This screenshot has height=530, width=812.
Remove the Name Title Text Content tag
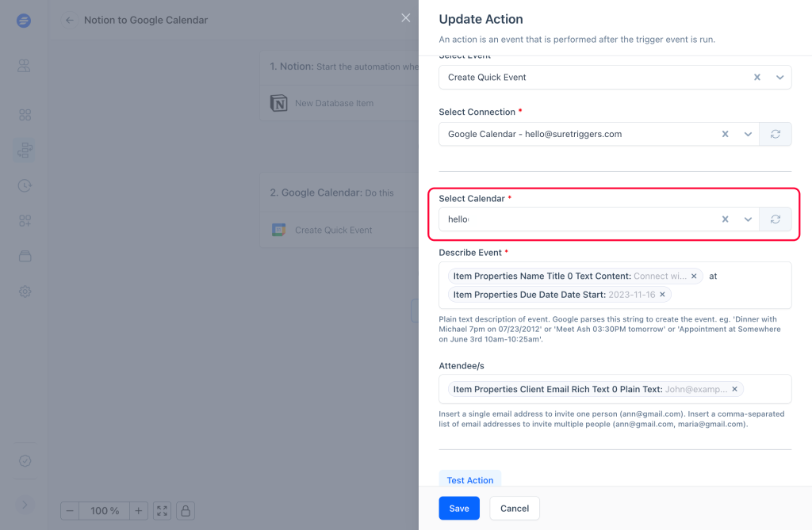point(694,276)
